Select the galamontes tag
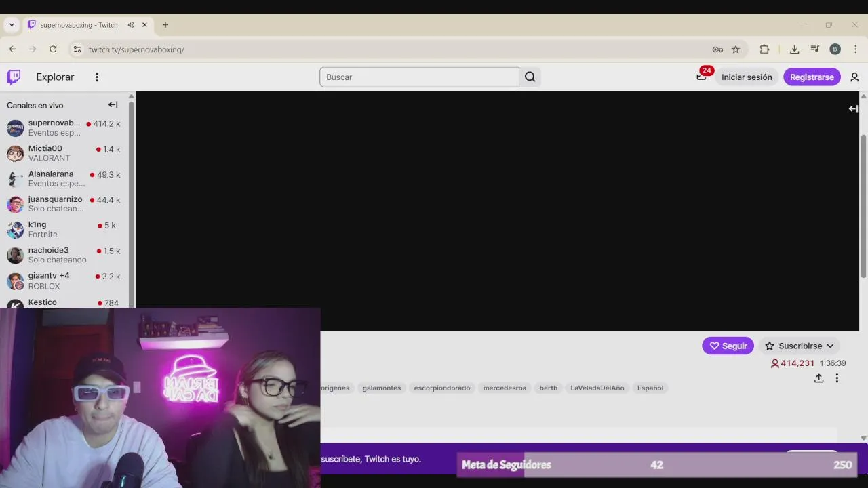The height and width of the screenshot is (488, 868). [382, 388]
